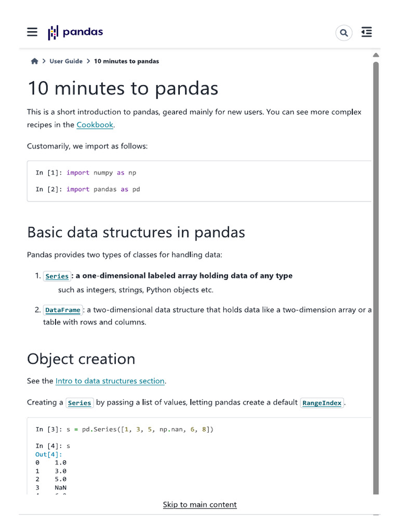This screenshot has width=399, height=532.
Task: Click the 'Object creation' heading
Action: click(x=81, y=359)
